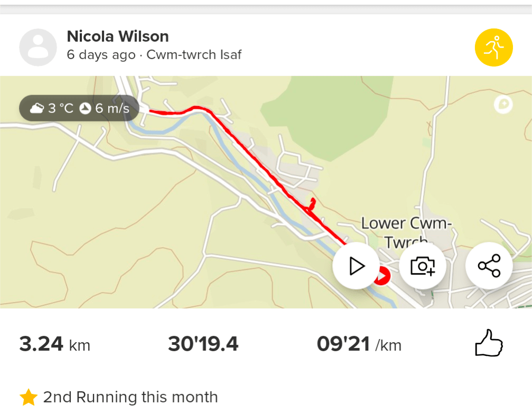
Task: Tap the gold star achievement icon
Action: [28, 397]
